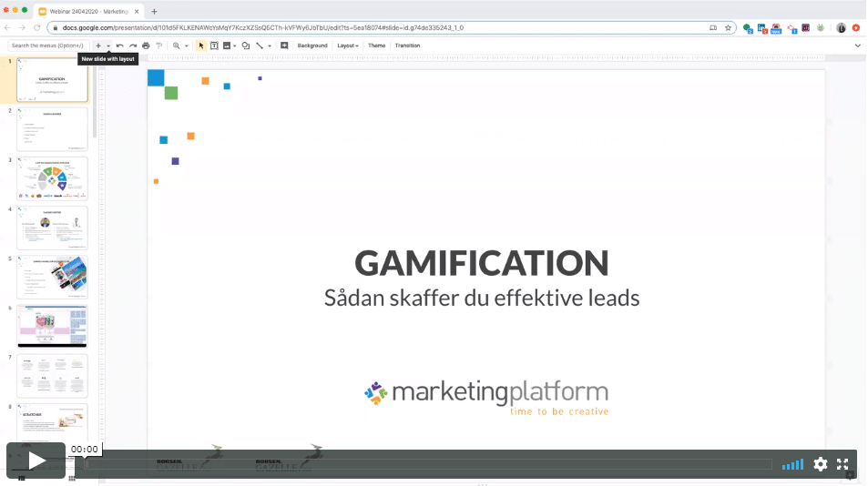
Task: Click the redo arrow in toolbar
Action: click(133, 46)
